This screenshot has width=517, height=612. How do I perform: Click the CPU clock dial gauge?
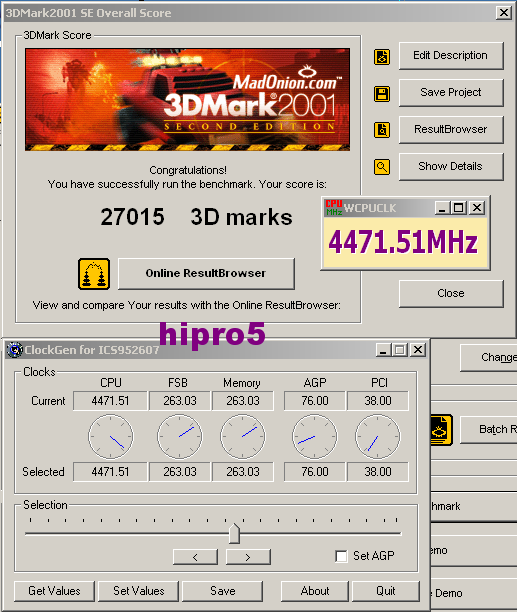(x=111, y=437)
